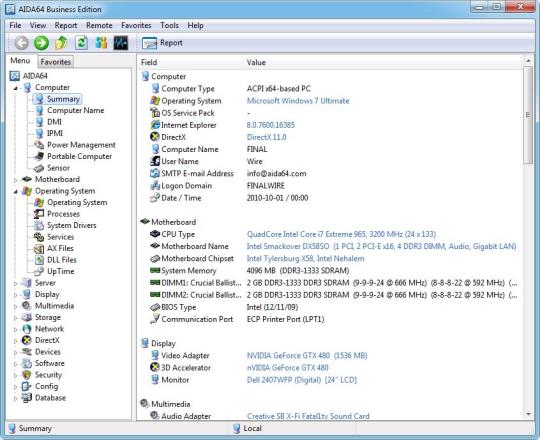The image size is (540, 440).
Task: Click the Report toolbar button
Action: click(x=162, y=43)
